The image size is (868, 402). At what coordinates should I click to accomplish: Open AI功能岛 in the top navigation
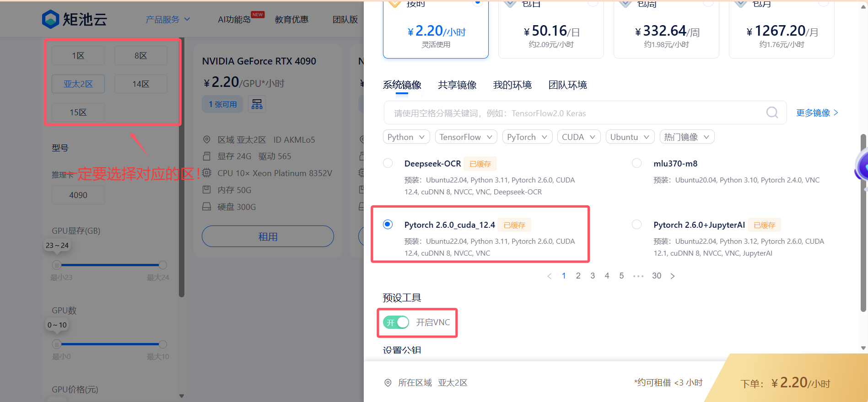click(234, 20)
